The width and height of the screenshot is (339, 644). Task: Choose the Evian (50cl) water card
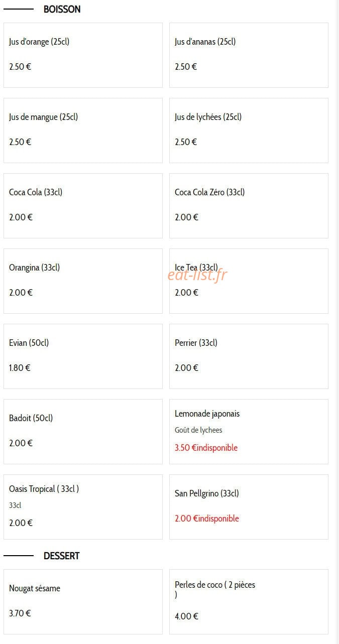click(83, 356)
